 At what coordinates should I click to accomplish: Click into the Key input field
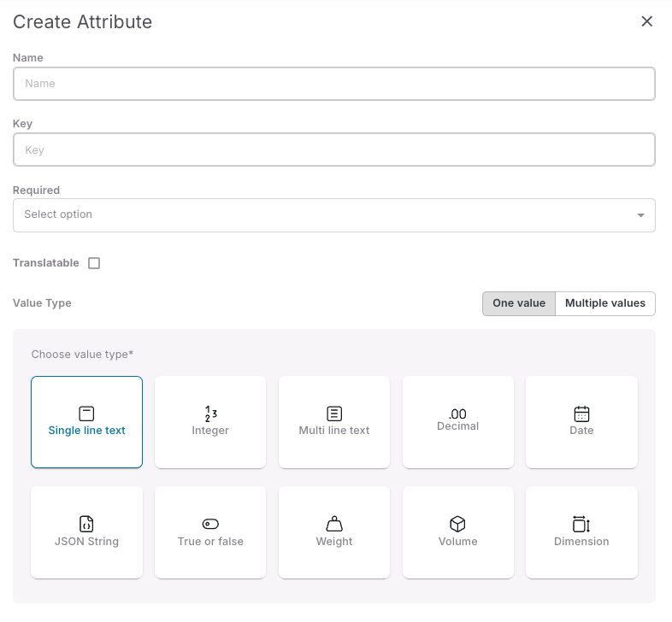pos(333,150)
